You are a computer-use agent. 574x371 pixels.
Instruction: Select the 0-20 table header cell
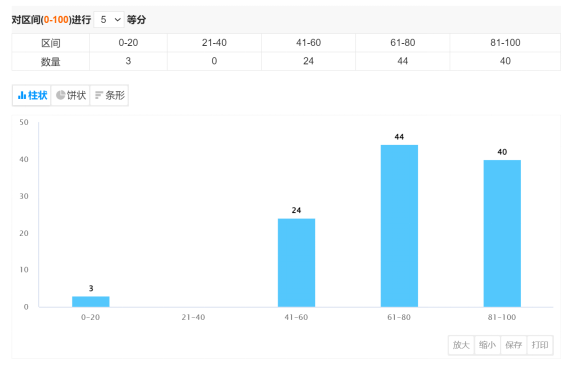pos(128,43)
